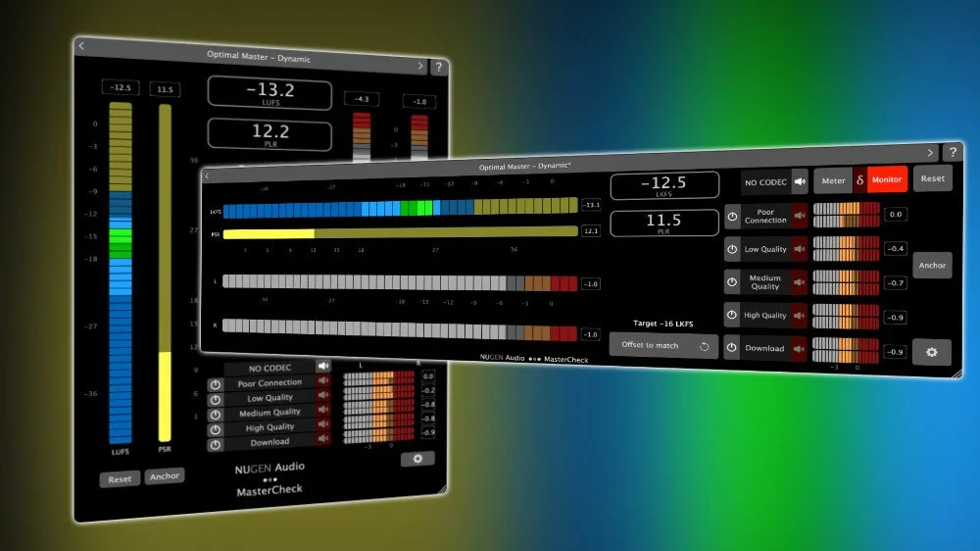This screenshot has width=980, height=551.
Task: Audition Download speaker in vertical window
Action: 323,438
